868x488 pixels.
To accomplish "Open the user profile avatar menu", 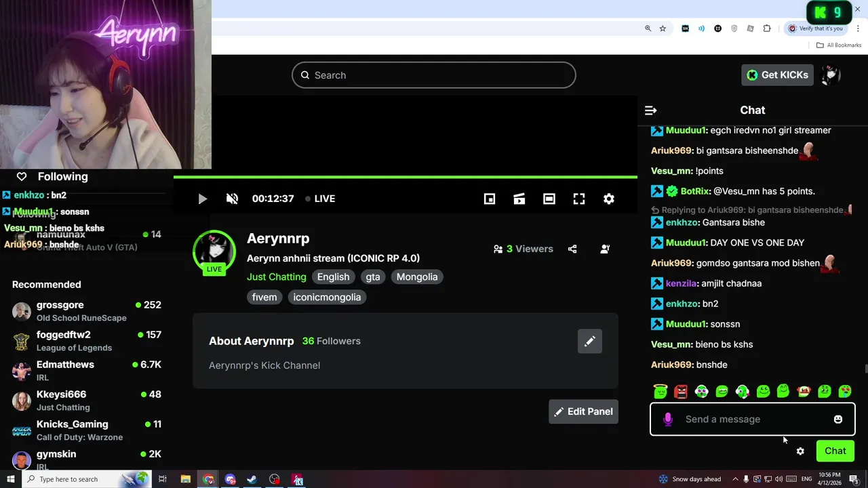I will (831, 75).
